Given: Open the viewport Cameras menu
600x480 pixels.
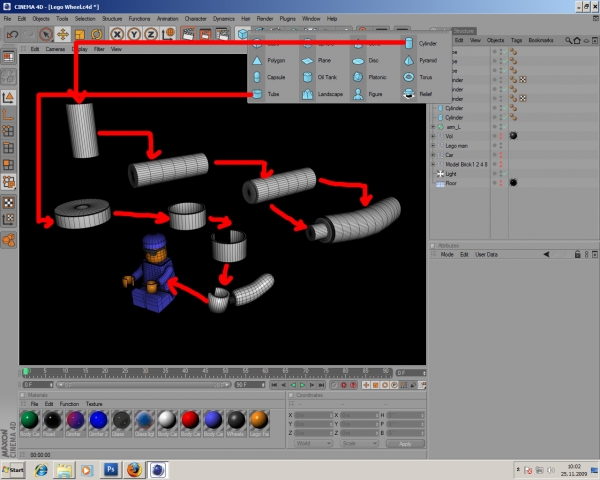Looking at the screenshot, I should [x=55, y=49].
